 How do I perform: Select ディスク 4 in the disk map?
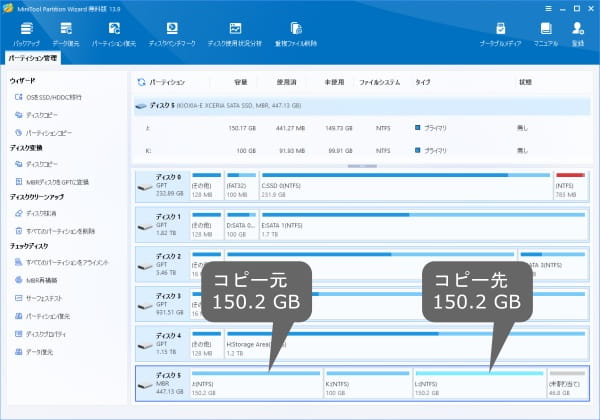[162, 344]
